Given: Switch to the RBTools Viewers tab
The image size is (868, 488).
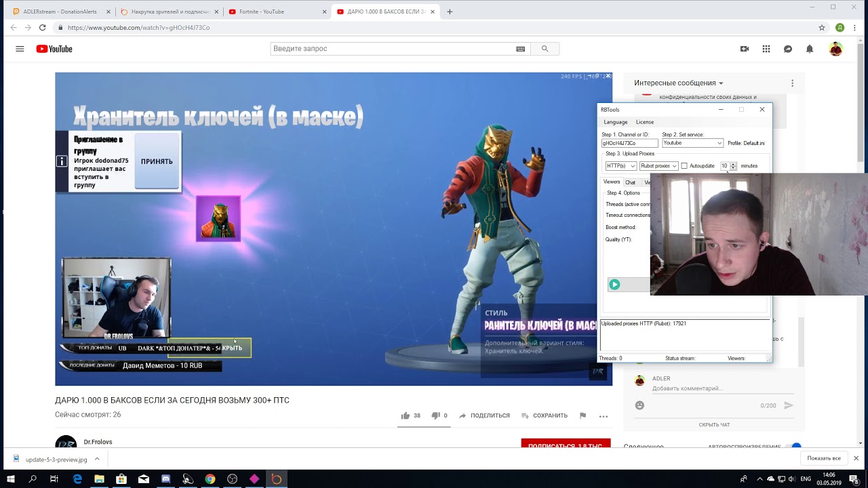Looking at the screenshot, I should click(612, 182).
